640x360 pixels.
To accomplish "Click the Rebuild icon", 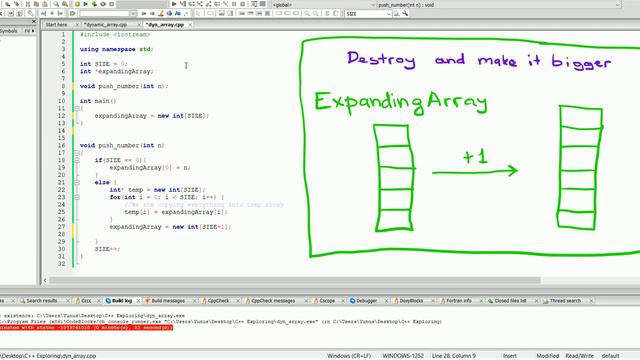I will click(x=103, y=4).
